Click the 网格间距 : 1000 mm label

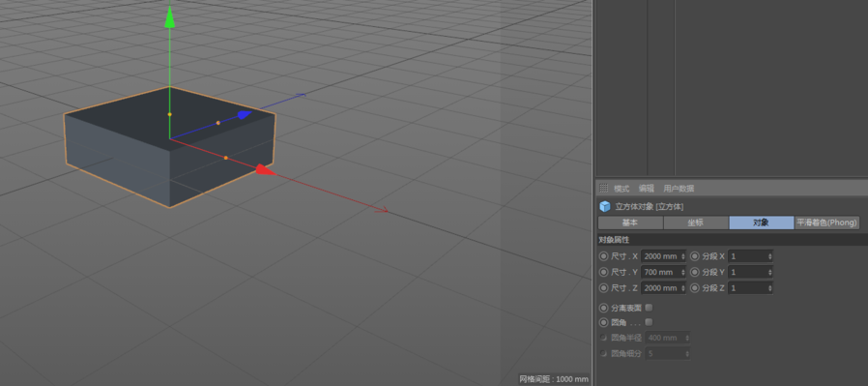point(554,379)
